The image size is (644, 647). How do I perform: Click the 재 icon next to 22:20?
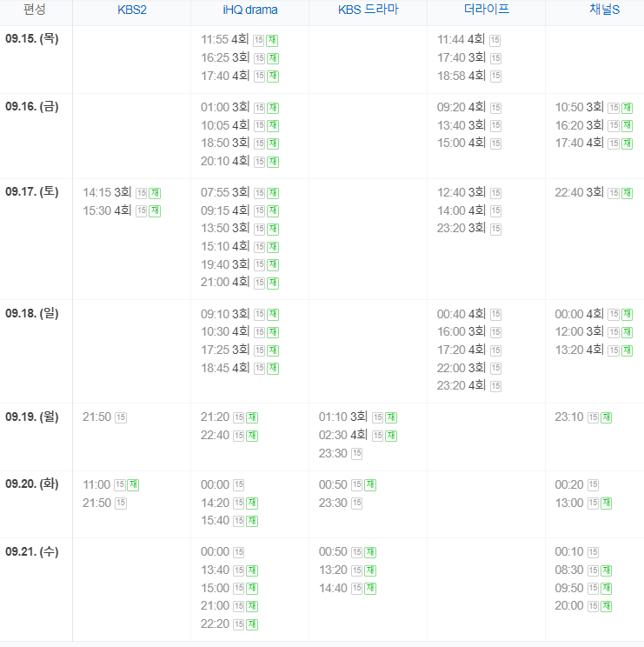[252, 624]
